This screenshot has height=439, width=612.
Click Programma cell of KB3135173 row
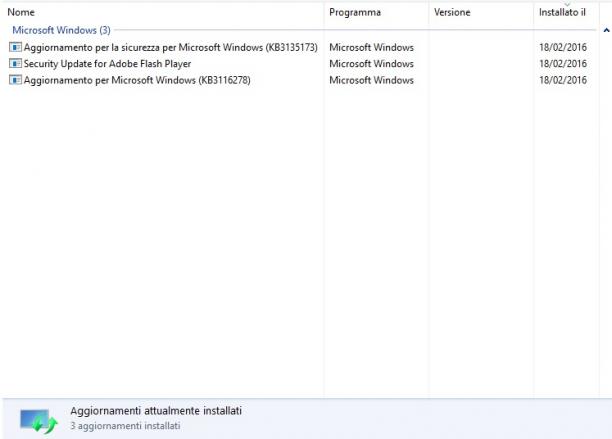pyautogui.click(x=371, y=47)
